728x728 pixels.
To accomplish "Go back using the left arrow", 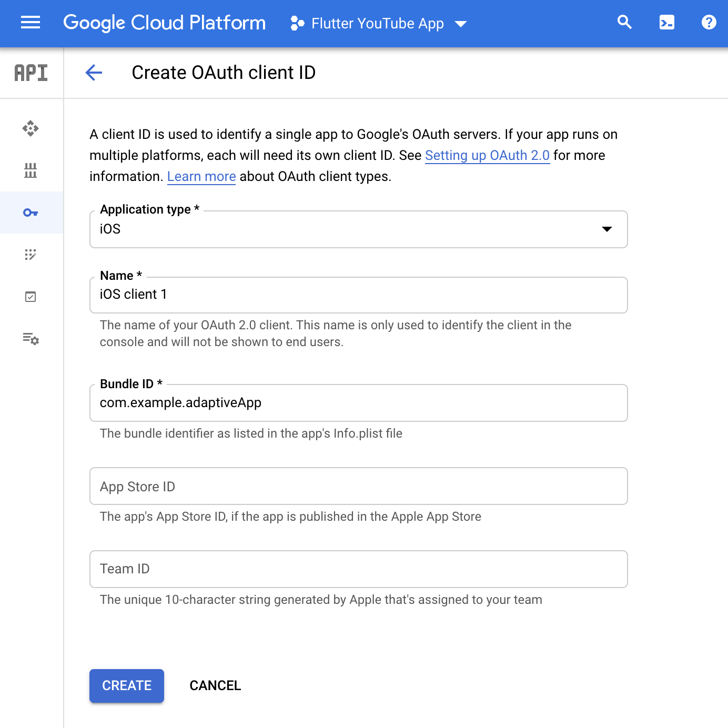I will coord(94,73).
